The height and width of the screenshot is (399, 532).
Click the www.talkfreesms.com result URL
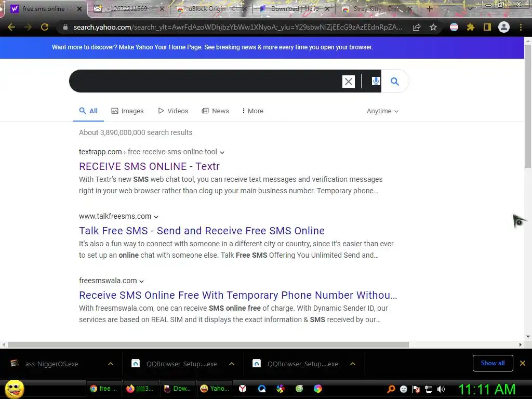click(x=115, y=216)
